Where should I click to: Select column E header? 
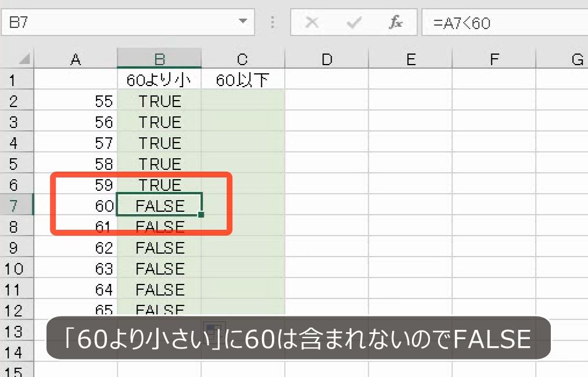tap(411, 59)
